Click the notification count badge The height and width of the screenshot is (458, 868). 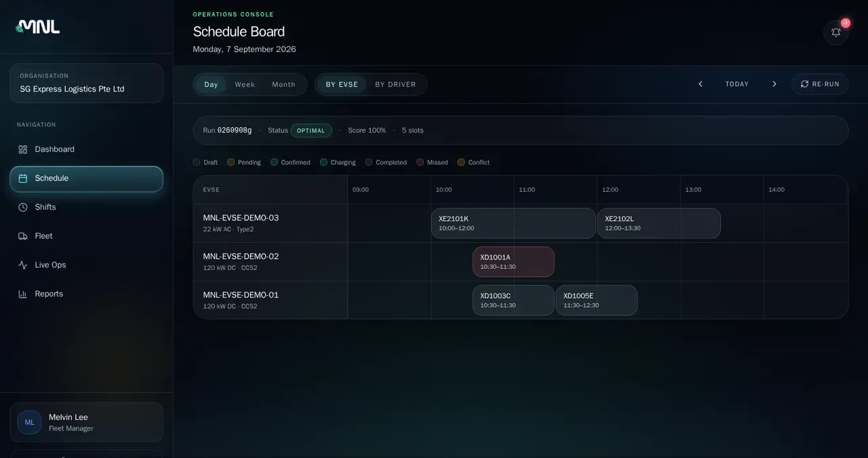coord(846,23)
